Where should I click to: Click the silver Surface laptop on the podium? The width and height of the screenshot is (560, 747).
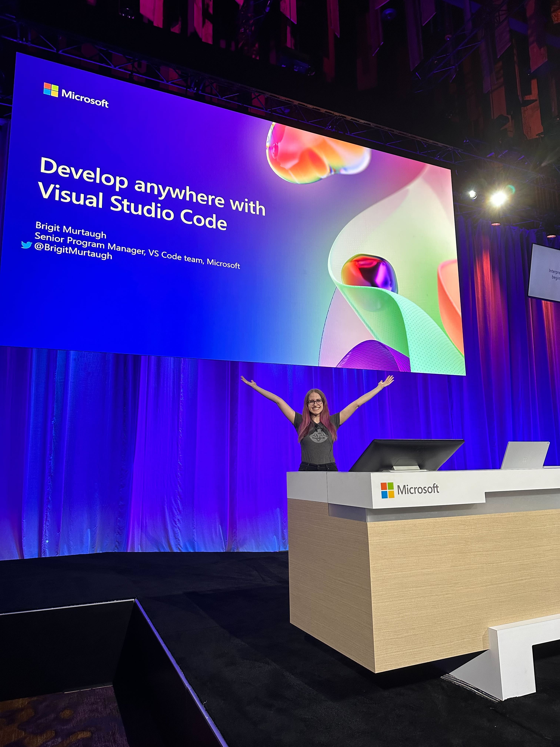[x=525, y=455]
